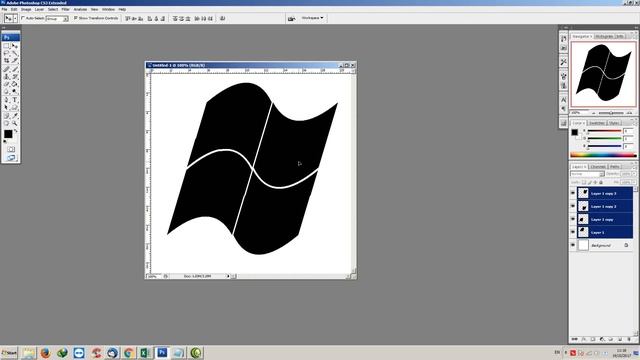Viewport: 640px width, 360px height.
Task: Select the Zoom tool
Action: click(x=15, y=123)
